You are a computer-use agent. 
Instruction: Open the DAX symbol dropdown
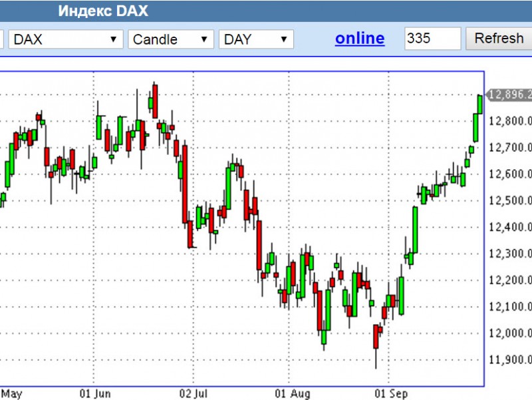66,39
